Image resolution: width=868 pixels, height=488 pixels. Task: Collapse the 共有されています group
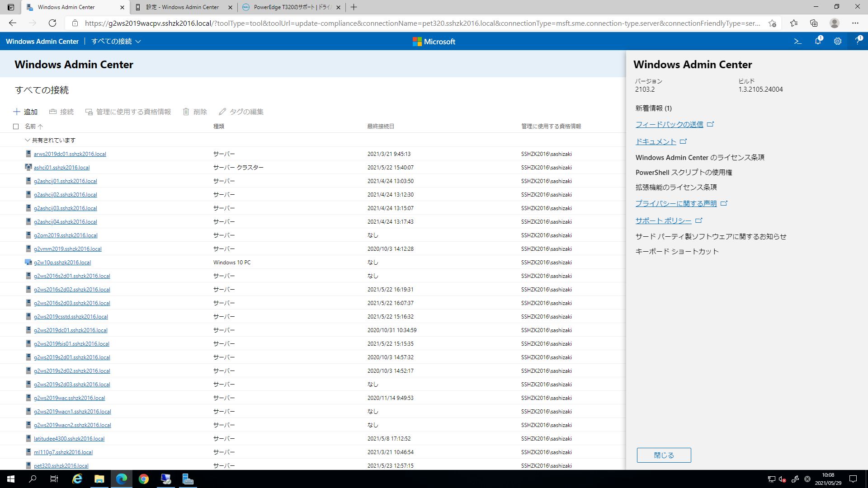pos(27,140)
